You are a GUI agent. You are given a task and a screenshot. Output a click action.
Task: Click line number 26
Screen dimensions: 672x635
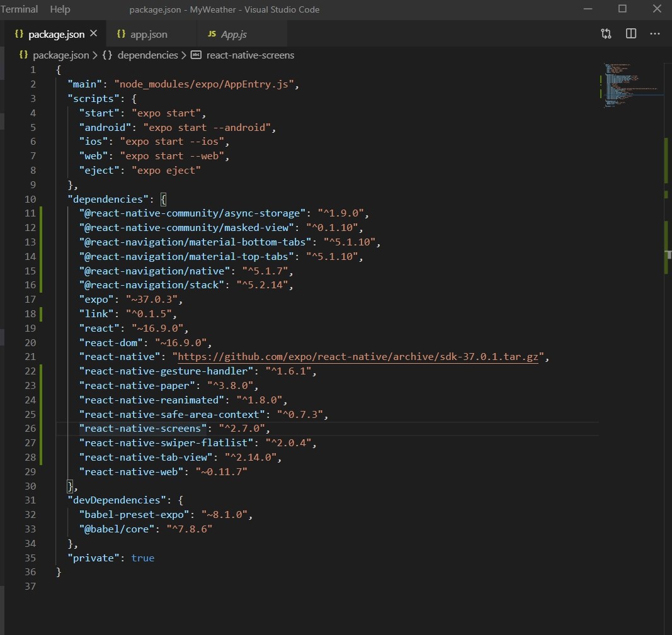click(30, 428)
